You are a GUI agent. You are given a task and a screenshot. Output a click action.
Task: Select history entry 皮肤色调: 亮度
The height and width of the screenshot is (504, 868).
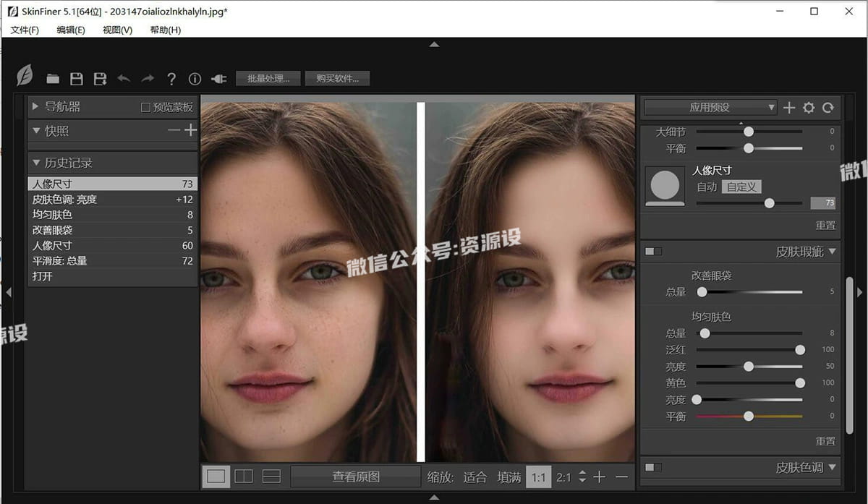(x=112, y=200)
